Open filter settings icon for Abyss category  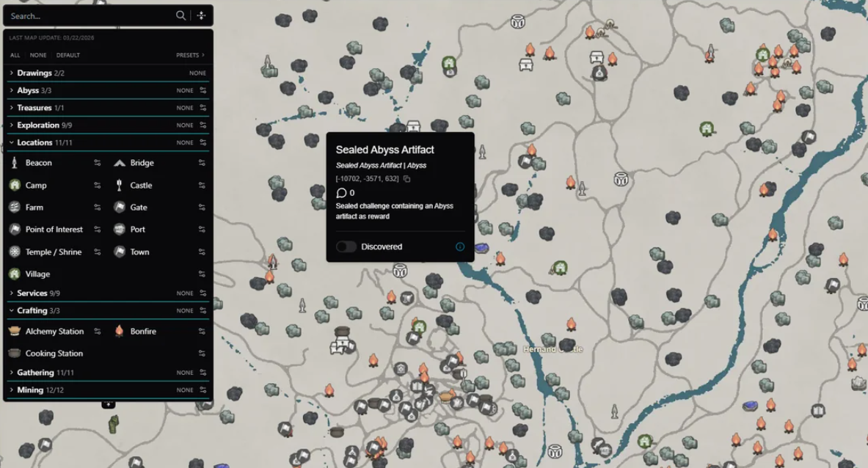tap(203, 91)
